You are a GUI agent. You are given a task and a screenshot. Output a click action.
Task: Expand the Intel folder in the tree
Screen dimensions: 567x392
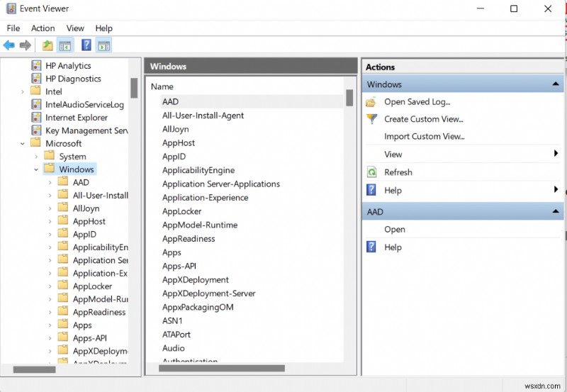pos(23,91)
